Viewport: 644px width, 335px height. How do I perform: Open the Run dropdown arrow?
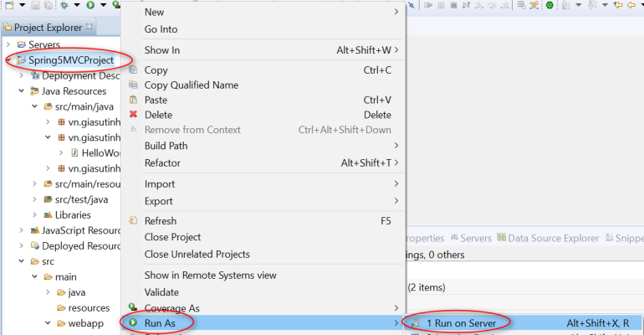(x=104, y=5)
